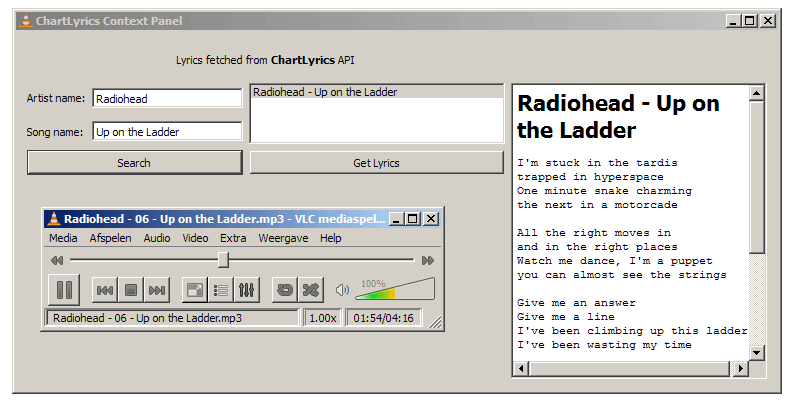Toggle loop mode in VLC
The image size is (796, 405).
point(285,290)
